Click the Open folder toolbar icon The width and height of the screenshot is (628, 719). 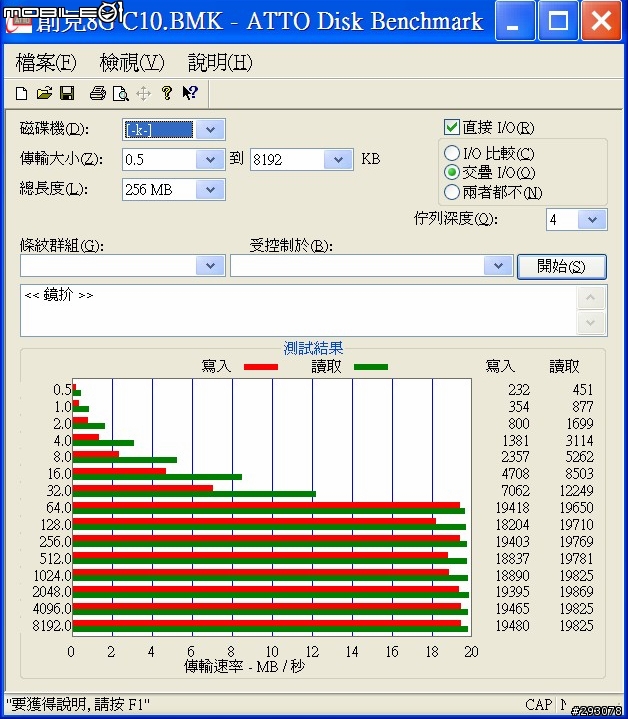44,93
